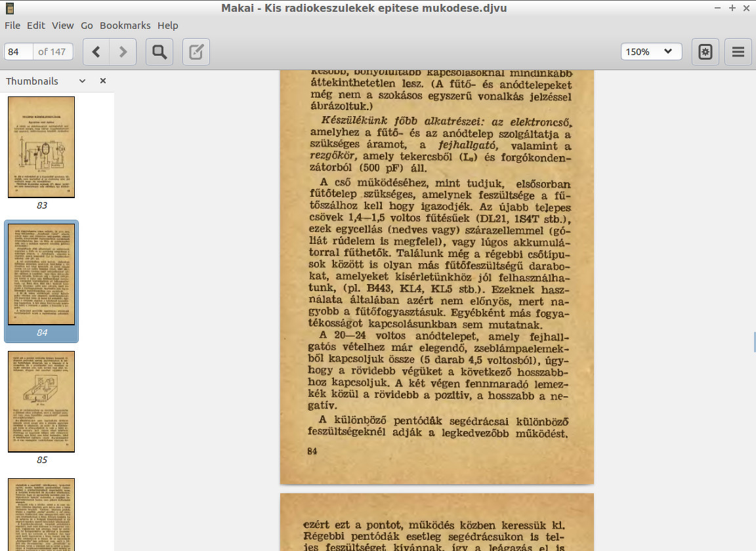Select page 85 thumbnail

click(41, 401)
